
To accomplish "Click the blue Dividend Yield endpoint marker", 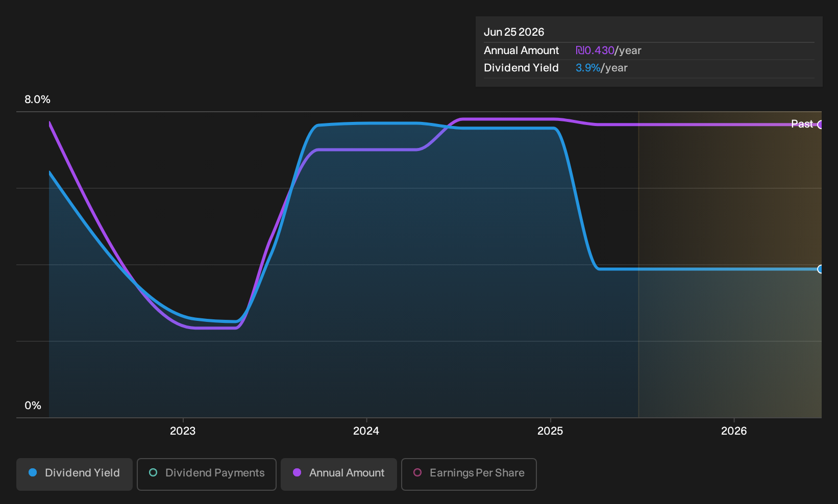I will tap(820, 269).
